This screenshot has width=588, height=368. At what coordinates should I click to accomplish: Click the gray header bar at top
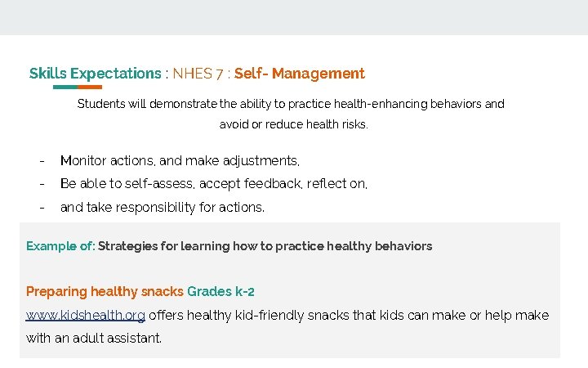(294, 17)
